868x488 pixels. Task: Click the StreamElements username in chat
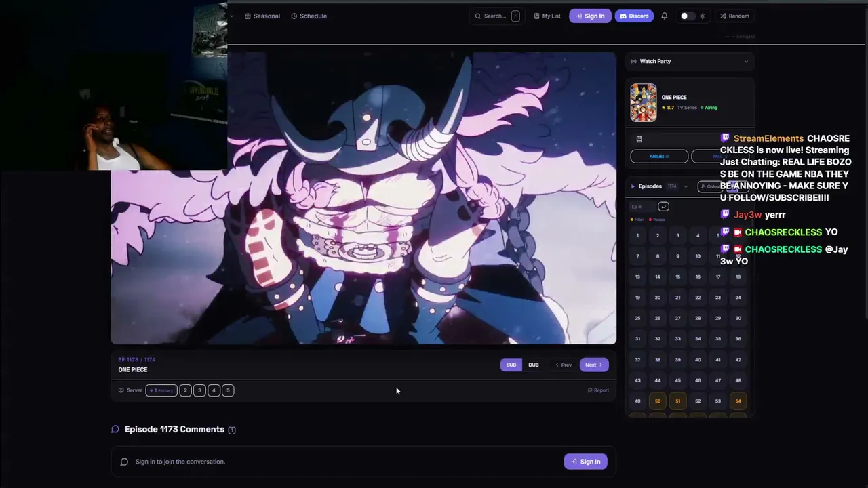pos(768,138)
